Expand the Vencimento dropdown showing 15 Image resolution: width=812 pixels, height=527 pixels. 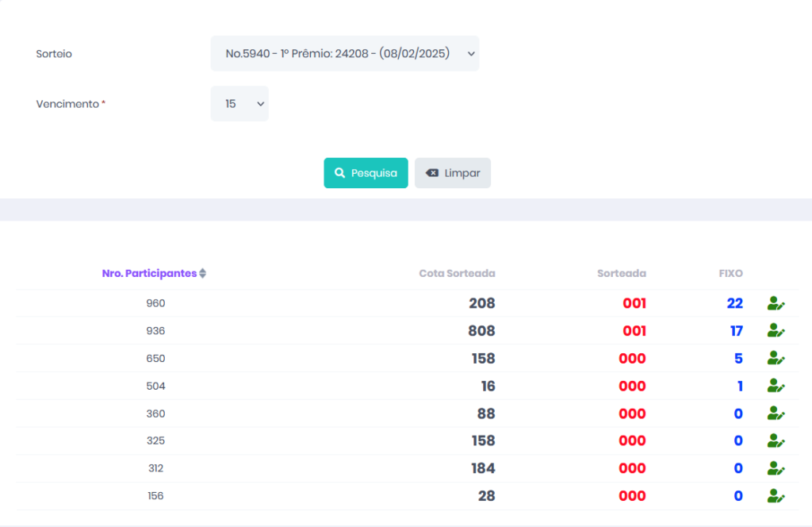pos(239,104)
